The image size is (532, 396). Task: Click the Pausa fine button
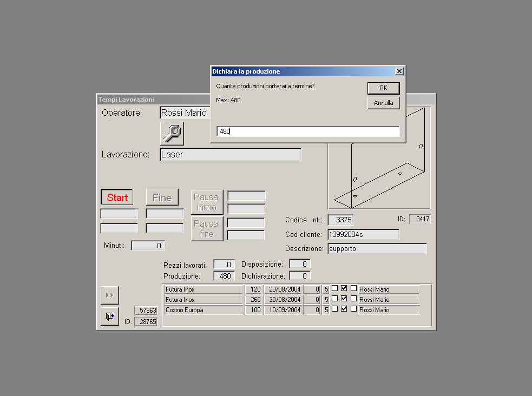click(x=207, y=229)
